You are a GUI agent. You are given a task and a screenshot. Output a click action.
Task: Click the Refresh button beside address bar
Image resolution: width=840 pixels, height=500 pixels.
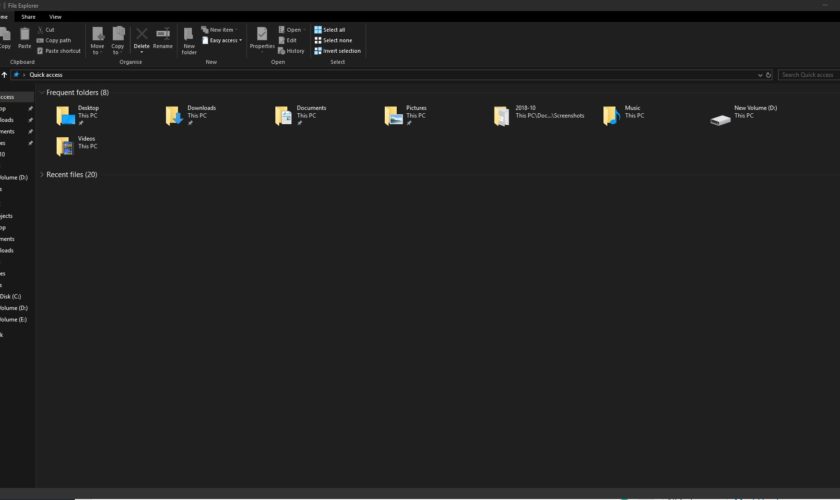point(770,75)
